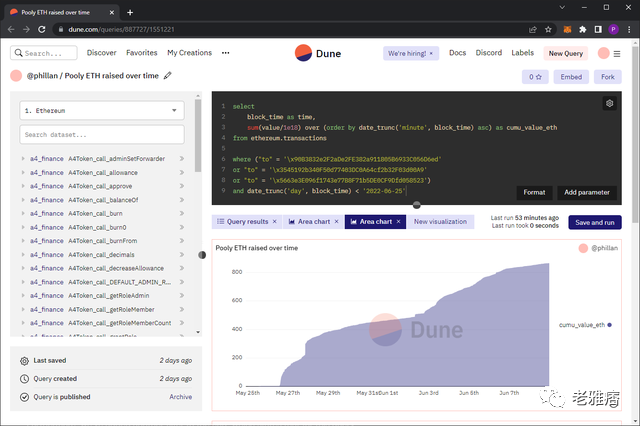The width and height of the screenshot is (640, 426).
Task: Expand A4Token_call_allowance table
Action: click(x=23, y=172)
